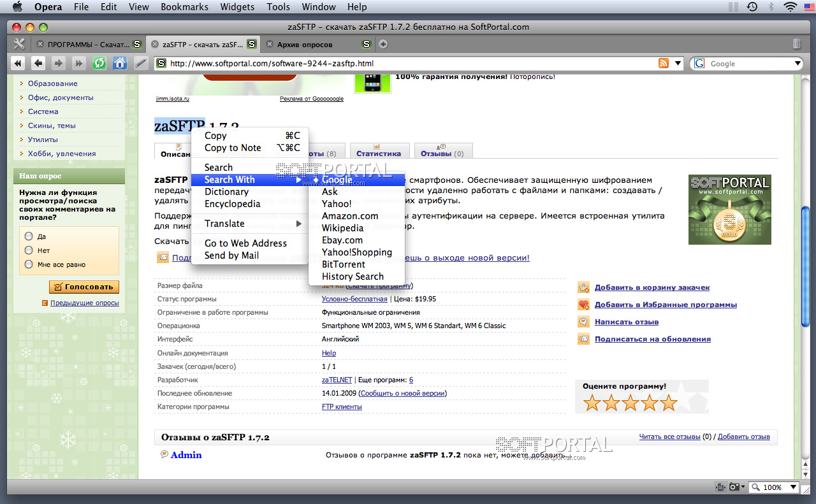The height and width of the screenshot is (504, 816).
Task: Select the Да poll option
Action: coord(29,236)
